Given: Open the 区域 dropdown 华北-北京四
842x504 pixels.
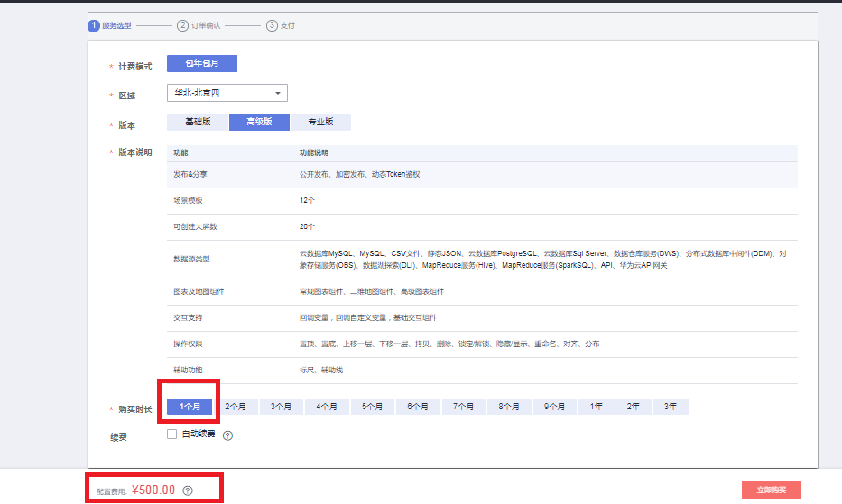Looking at the screenshot, I should coord(227,93).
